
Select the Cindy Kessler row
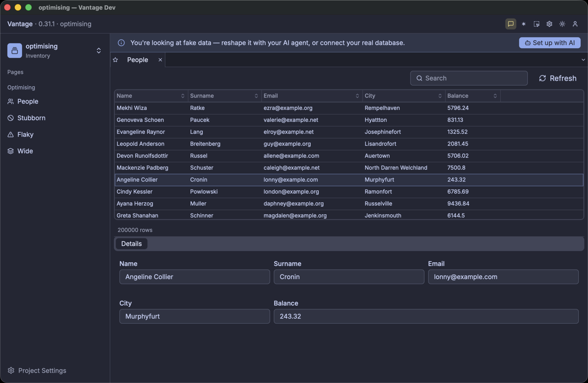pos(349,192)
